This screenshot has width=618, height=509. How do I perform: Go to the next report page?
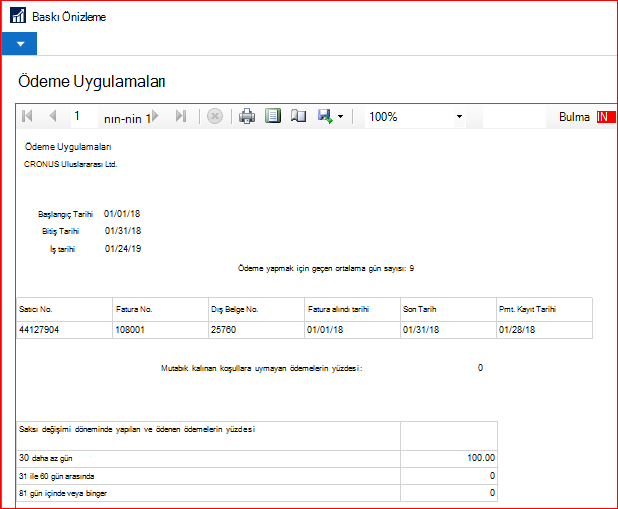click(x=155, y=116)
